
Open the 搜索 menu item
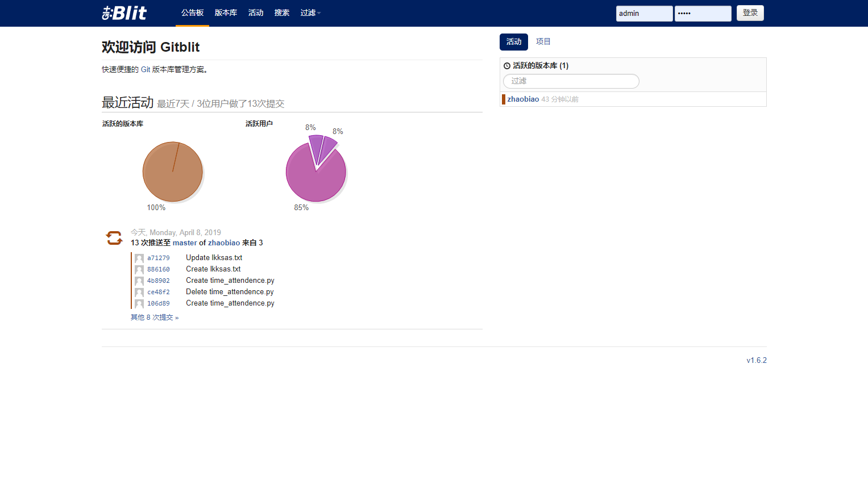pos(282,13)
